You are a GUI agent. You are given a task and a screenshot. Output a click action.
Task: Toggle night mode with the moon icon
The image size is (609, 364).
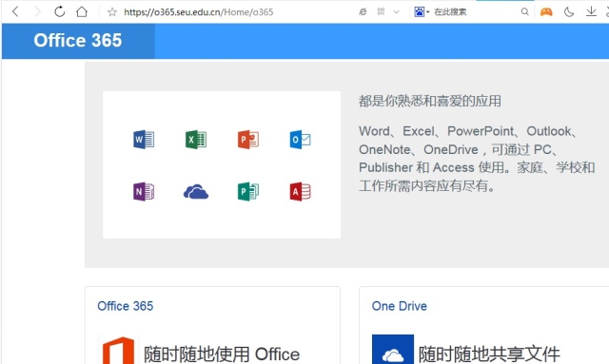[569, 12]
